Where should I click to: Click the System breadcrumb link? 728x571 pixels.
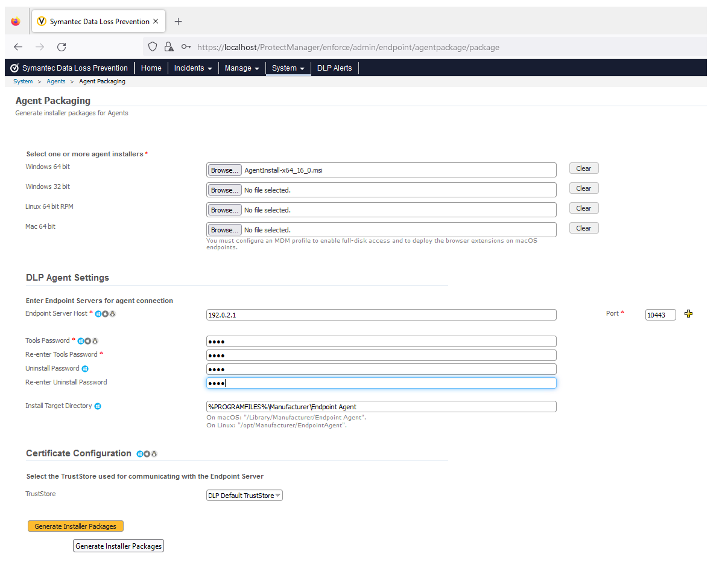(x=23, y=81)
